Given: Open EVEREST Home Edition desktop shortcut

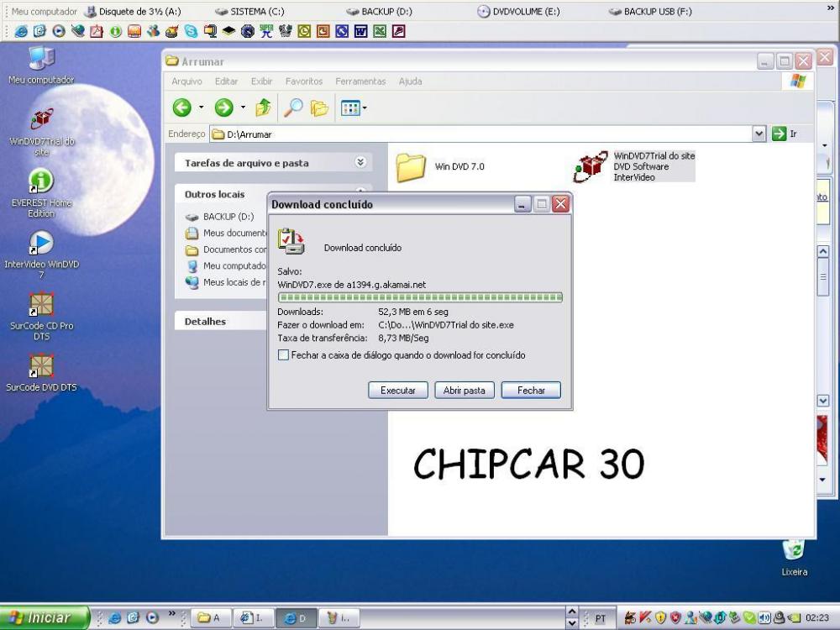Looking at the screenshot, I should (x=41, y=182).
